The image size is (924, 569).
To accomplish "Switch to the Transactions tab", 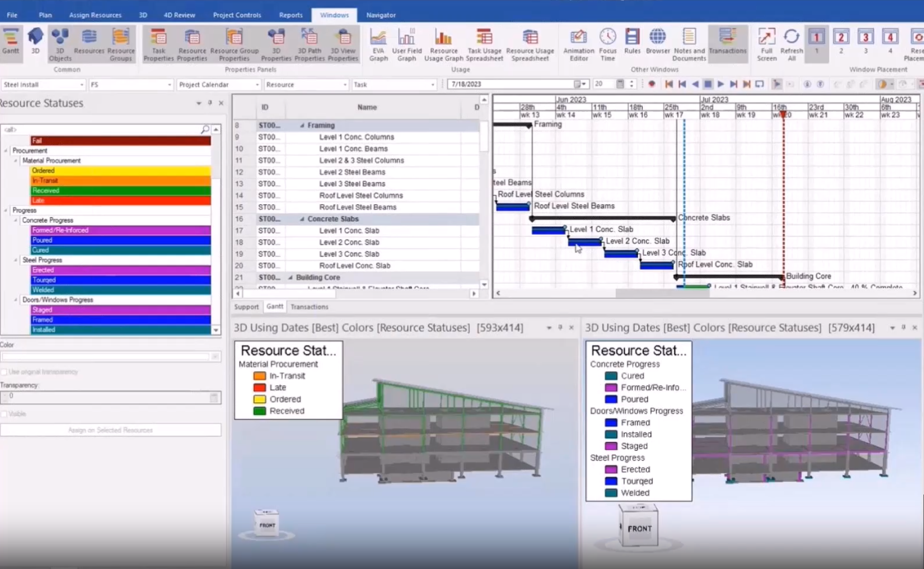I will (x=309, y=307).
